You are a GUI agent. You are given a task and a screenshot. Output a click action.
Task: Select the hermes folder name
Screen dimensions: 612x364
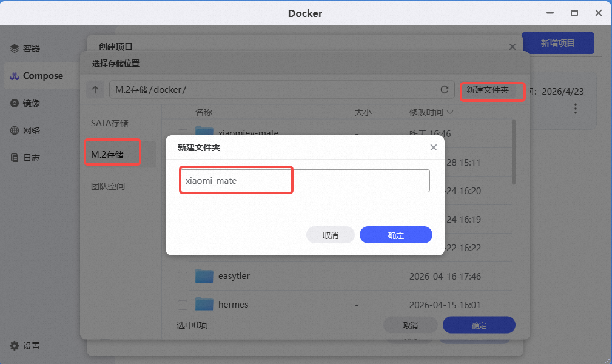point(233,305)
